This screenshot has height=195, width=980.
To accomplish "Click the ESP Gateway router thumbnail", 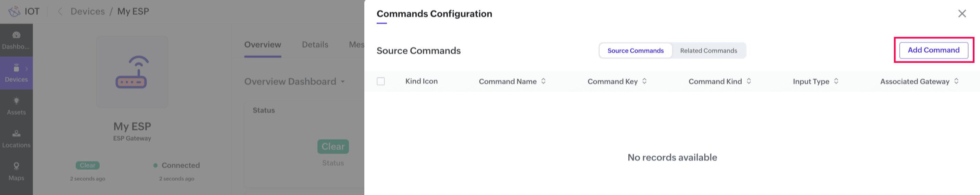I will point(132,72).
